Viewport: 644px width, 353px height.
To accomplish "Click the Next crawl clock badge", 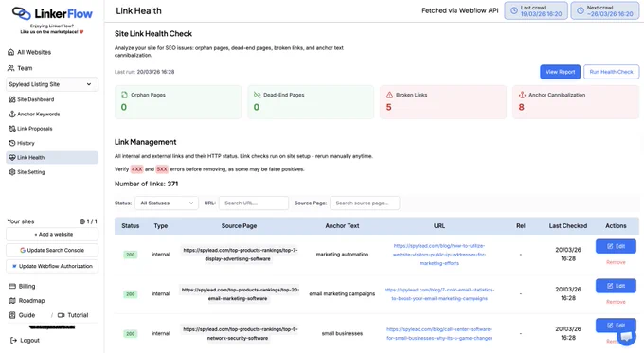I will coord(605,10).
